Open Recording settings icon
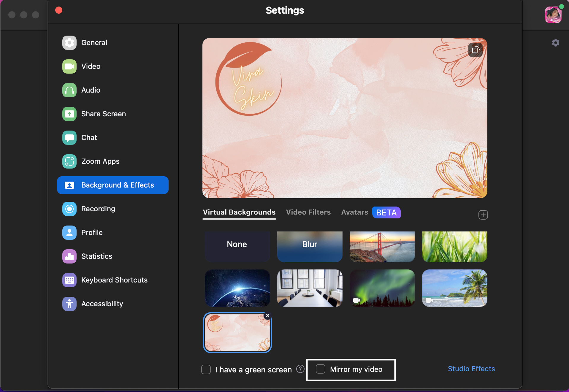The image size is (569, 392). pos(69,209)
